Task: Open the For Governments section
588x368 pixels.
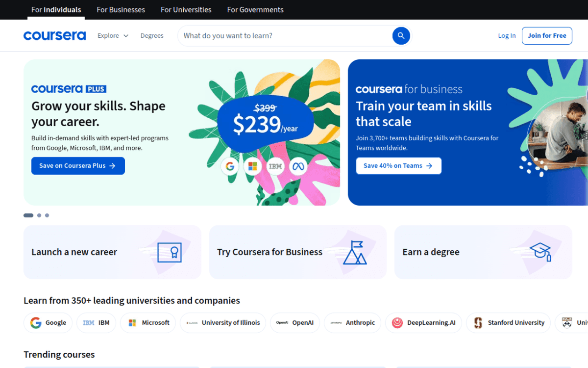Action: coord(255,9)
